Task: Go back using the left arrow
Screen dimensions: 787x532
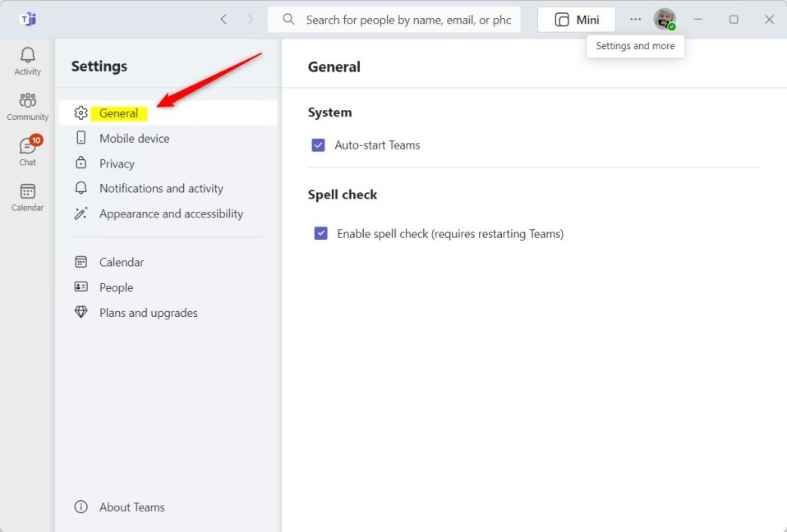Action: pyautogui.click(x=223, y=20)
